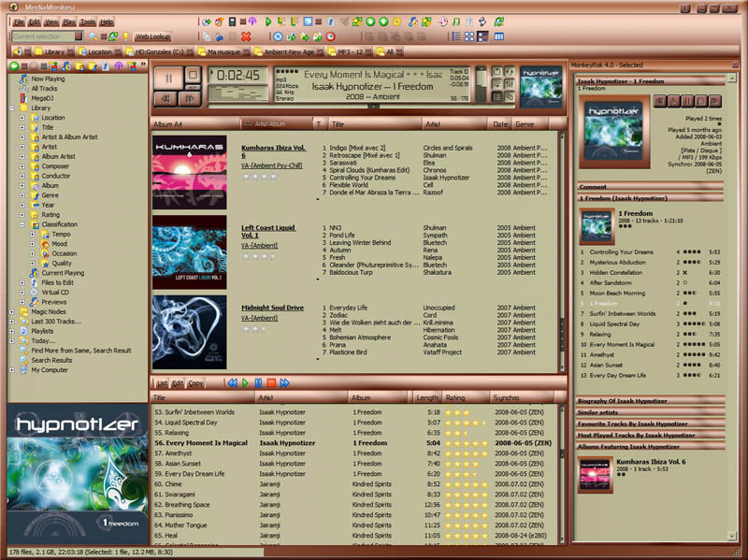Switch to the column browser view mode
The width and height of the screenshot is (748, 560).
tap(499, 36)
